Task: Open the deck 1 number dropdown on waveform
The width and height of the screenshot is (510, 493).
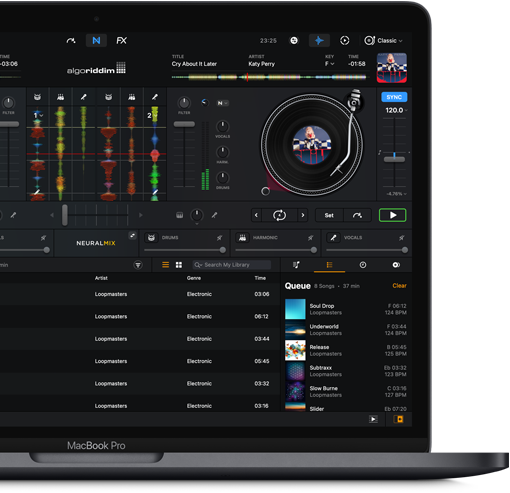Action: pos(38,115)
